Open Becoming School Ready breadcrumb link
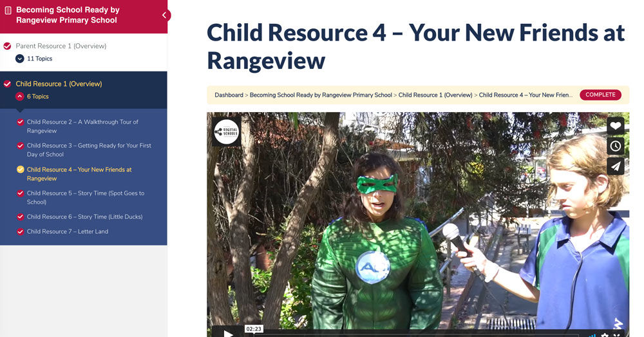 (x=321, y=95)
